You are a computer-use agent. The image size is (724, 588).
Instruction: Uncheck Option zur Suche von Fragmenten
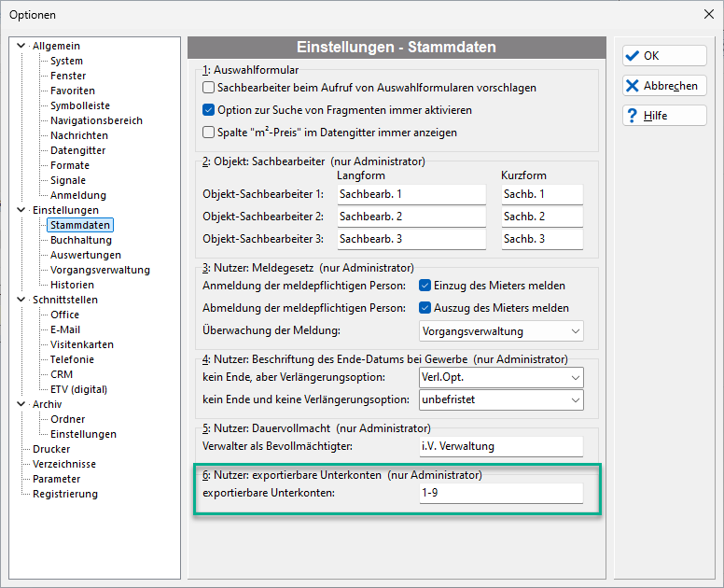(x=209, y=110)
